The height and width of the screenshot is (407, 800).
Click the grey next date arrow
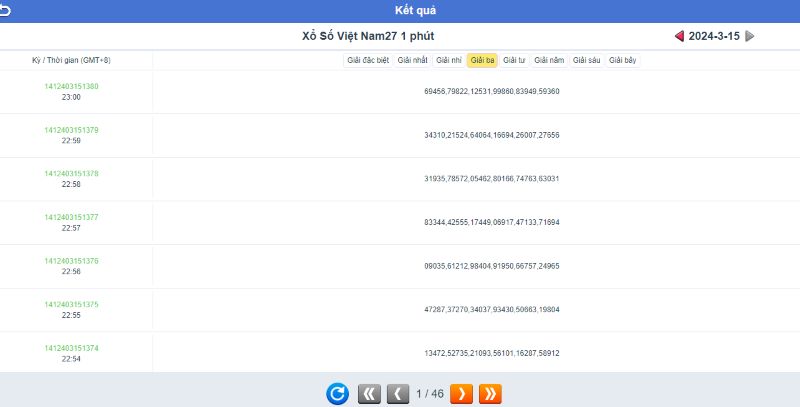(750, 36)
